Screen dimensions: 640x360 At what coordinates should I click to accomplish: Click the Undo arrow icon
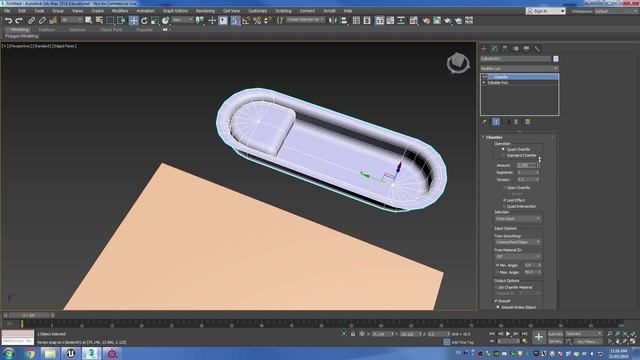coord(8,20)
